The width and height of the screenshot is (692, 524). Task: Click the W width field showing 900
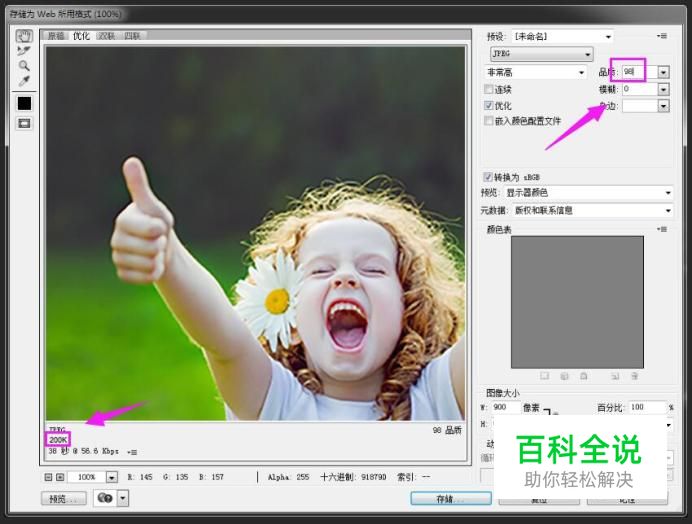click(x=506, y=407)
